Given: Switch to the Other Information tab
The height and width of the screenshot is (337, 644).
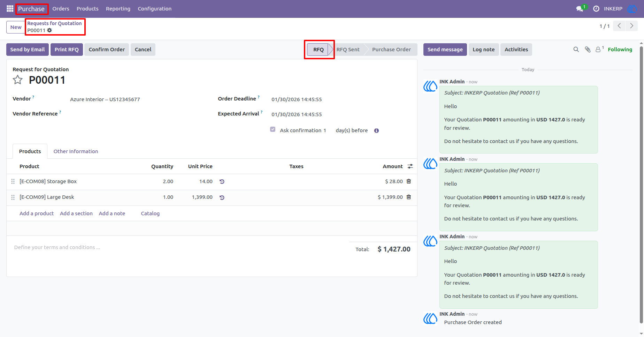Looking at the screenshot, I should tap(76, 151).
